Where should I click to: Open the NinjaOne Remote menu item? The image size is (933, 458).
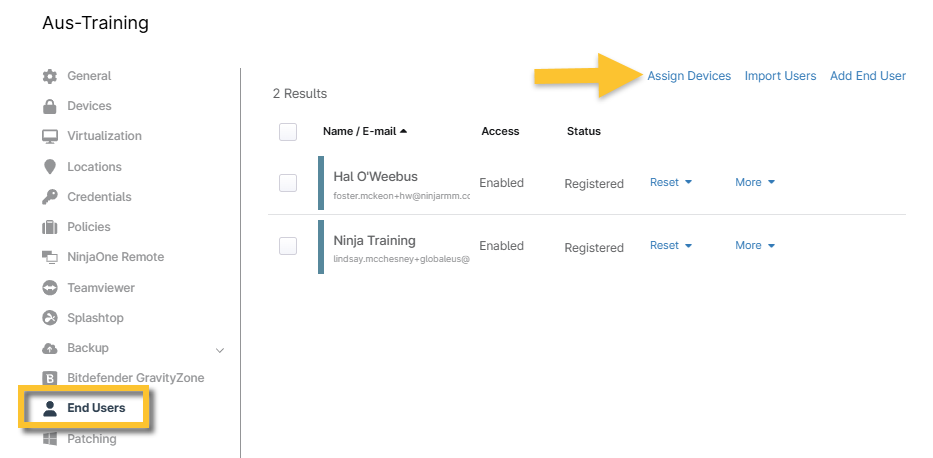[115, 257]
